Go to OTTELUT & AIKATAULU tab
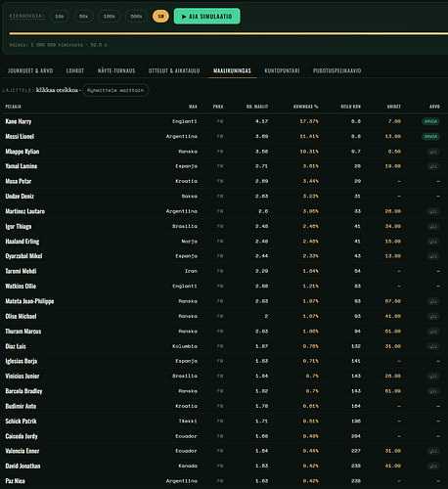Image resolution: width=448 pixels, height=489 pixels. coord(174,70)
